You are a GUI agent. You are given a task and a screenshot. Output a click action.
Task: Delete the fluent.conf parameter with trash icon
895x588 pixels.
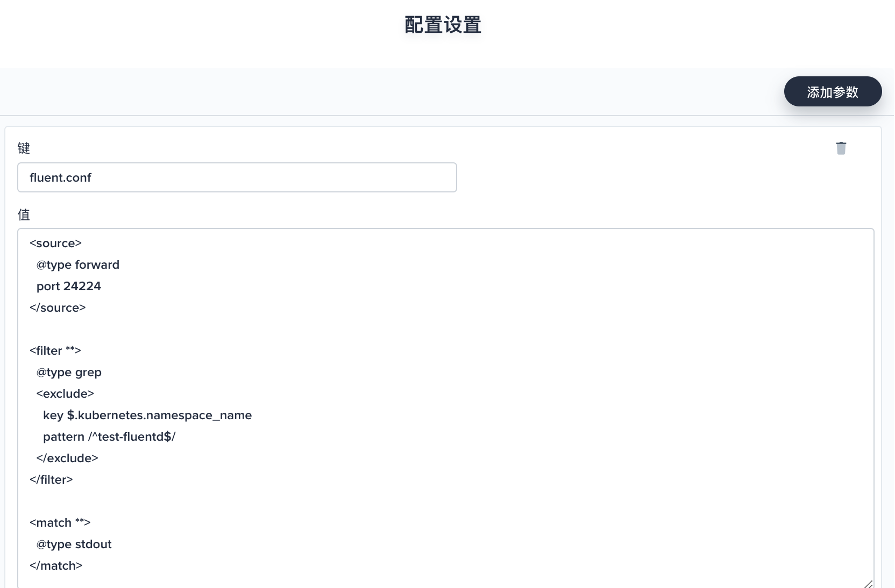coord(841,148)
